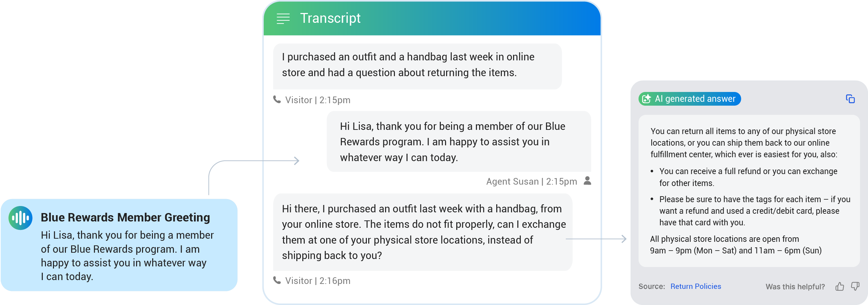Image resolution: width=868 pixels, height=305 pixels.
Task: Click the Agent Susan person icon
Action: point(587,181)
